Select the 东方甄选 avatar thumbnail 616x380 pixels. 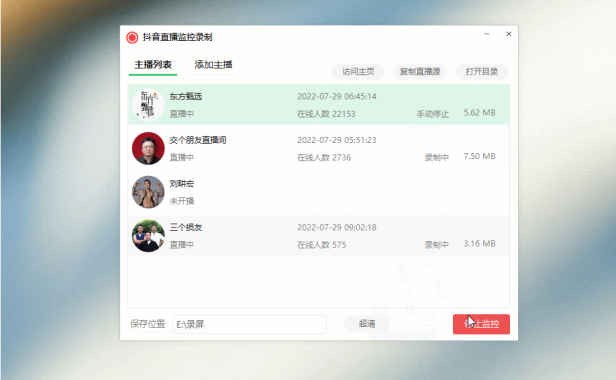click(148, 105)
